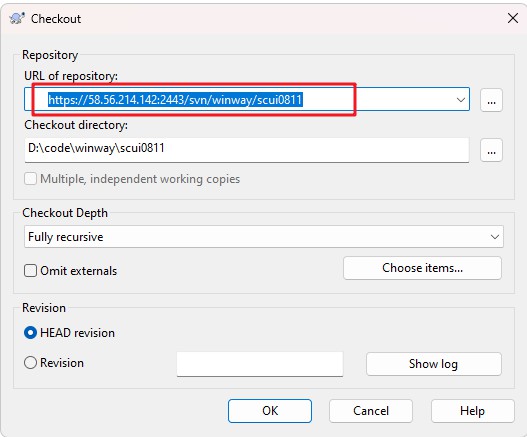
Task: Click the Cancel button
Action: pos(371,411)
